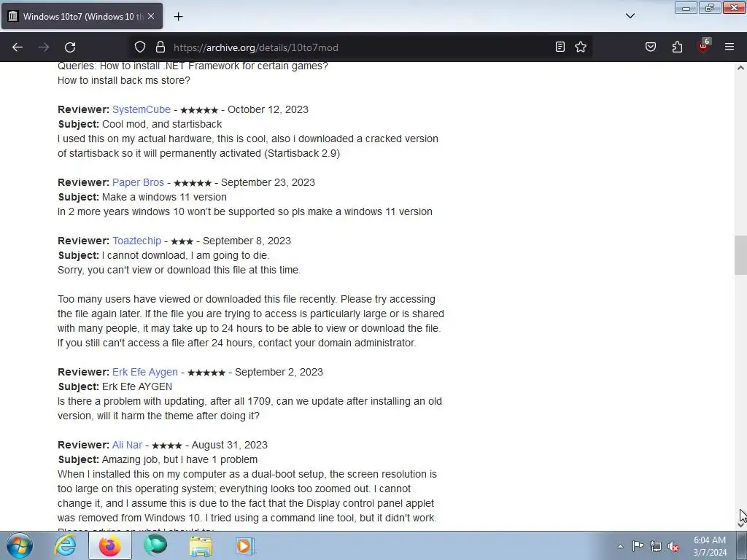This screenshot has width=747, height=560.
Task: Click 'October 12, 2023' review date
Action: 268,109
